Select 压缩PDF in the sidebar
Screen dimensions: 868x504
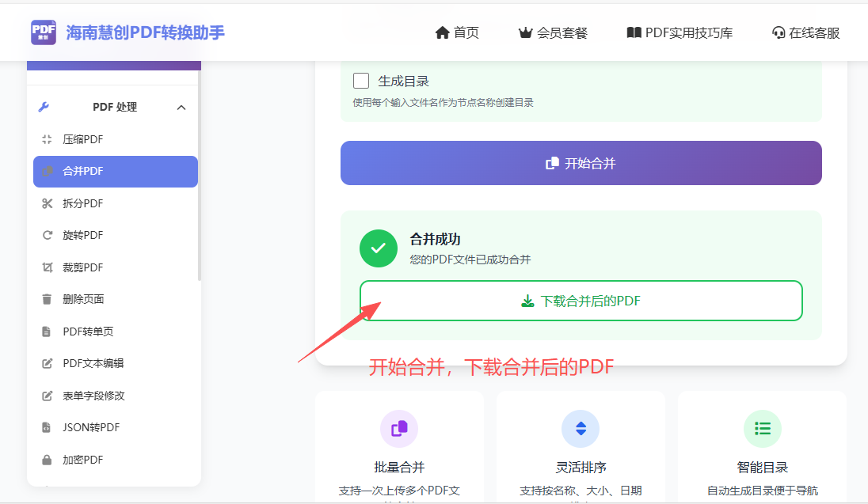click(115, 139)
